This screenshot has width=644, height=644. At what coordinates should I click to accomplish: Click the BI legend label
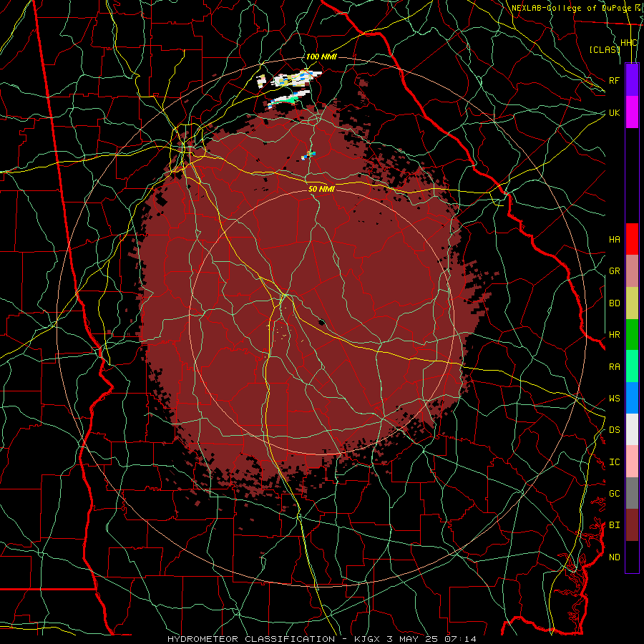(x=614, y=525)
